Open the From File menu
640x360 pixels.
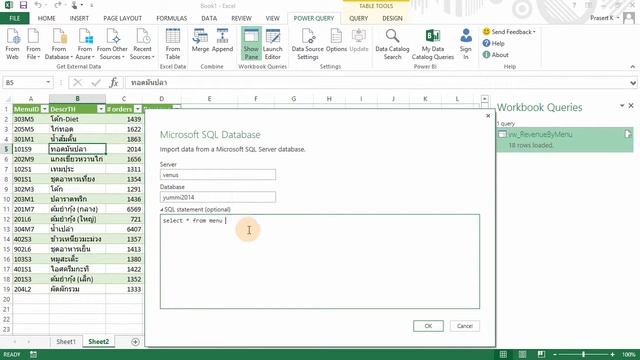pos(33,44)
